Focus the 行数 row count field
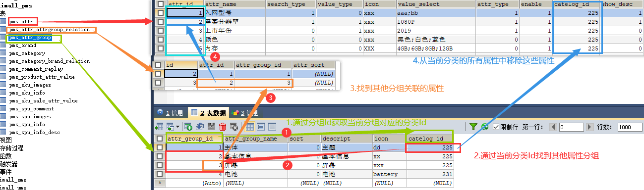The image size is (644, 190). [x=630, y=127]
